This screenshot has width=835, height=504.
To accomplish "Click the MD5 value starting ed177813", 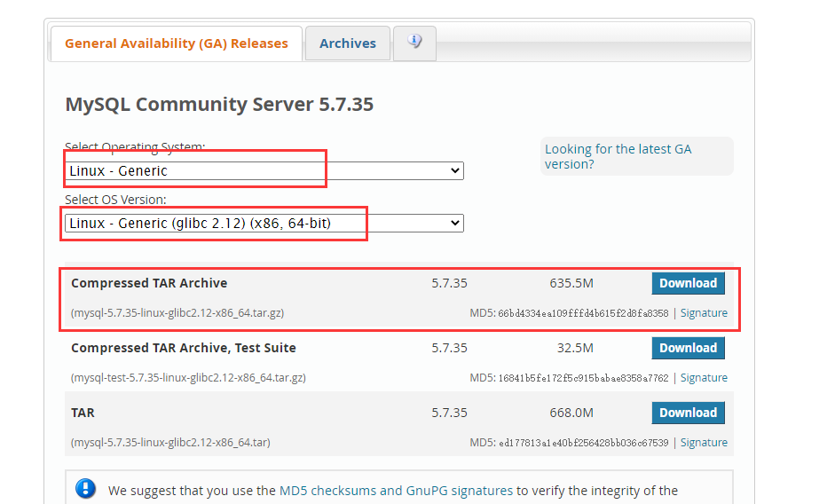I will point(583,444).
